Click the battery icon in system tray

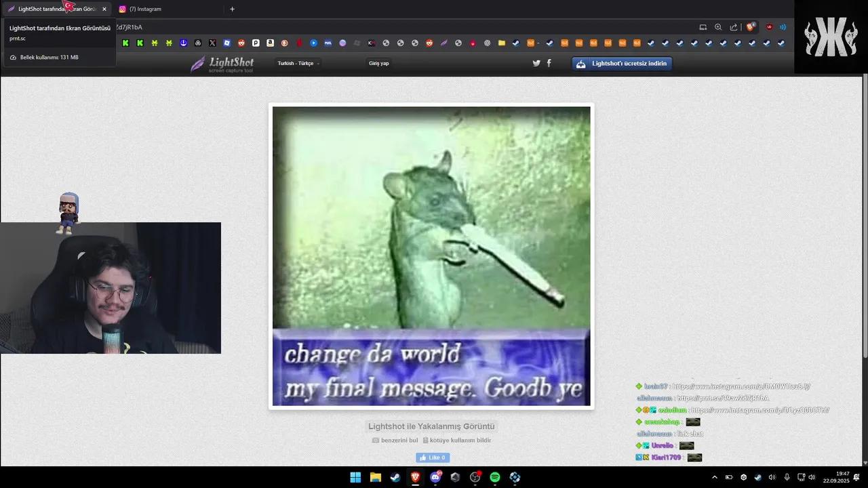pos(729,477)
